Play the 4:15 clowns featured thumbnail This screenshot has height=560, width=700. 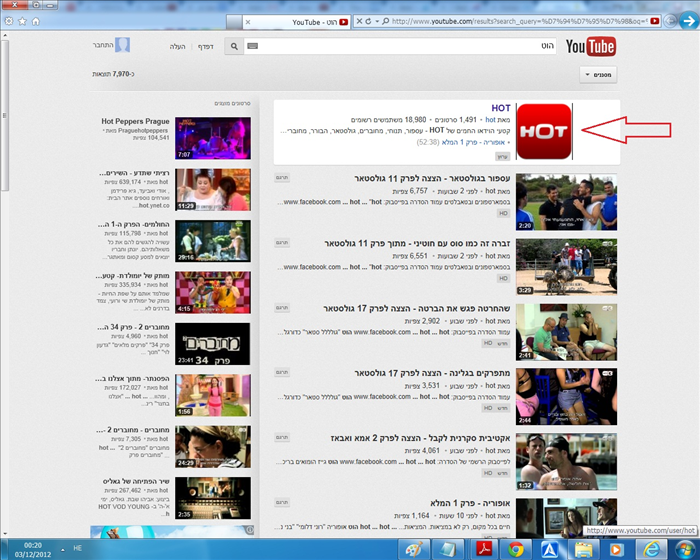213,292
